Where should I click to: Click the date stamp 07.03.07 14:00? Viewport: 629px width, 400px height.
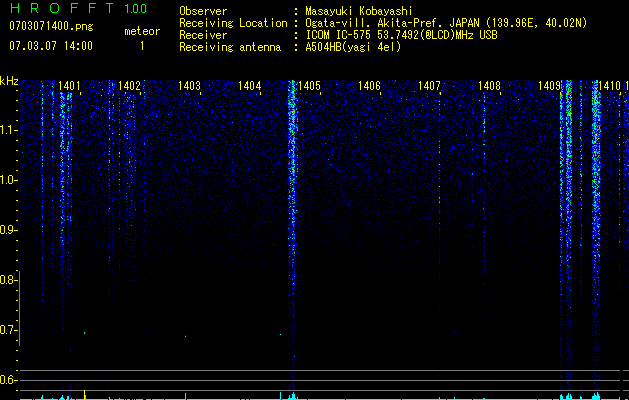(51, 46)
